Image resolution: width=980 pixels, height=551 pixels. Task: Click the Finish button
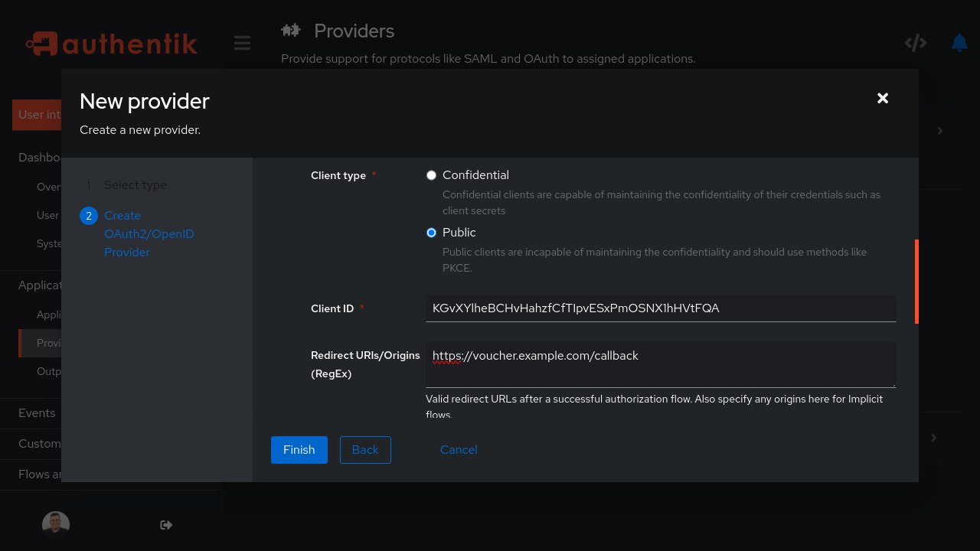tap(299, 449)
